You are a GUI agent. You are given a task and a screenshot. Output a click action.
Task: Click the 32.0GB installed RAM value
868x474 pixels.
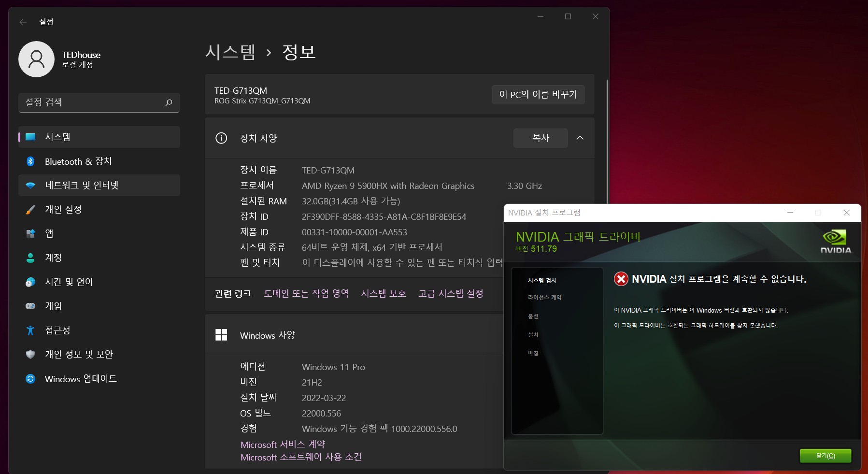(x=351, y=201)
